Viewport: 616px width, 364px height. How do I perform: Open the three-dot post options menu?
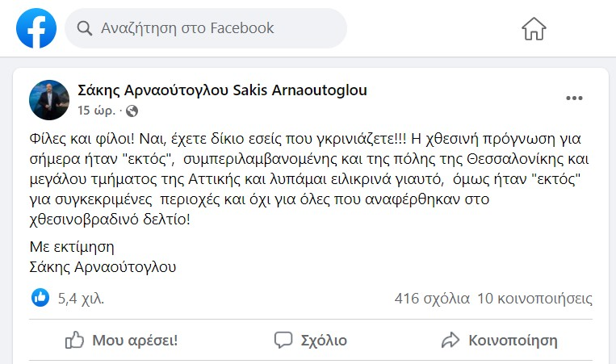[574, 98]
